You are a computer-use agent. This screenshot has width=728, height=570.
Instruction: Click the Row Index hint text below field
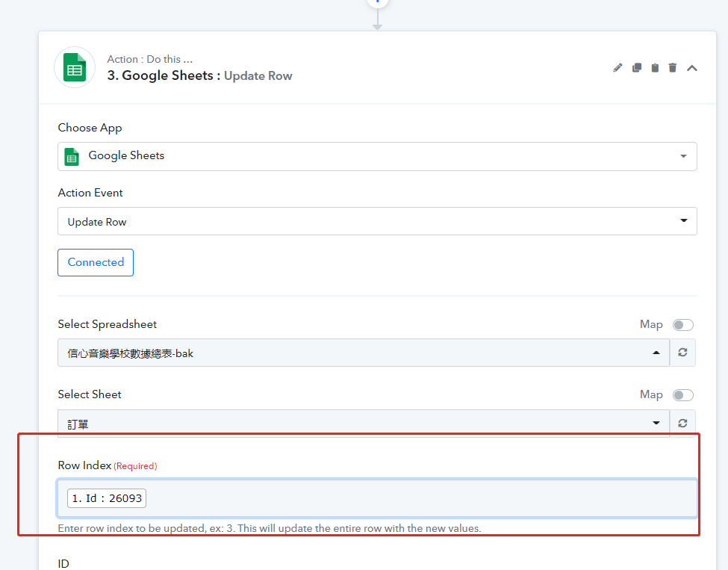click(x=270, y=528)
